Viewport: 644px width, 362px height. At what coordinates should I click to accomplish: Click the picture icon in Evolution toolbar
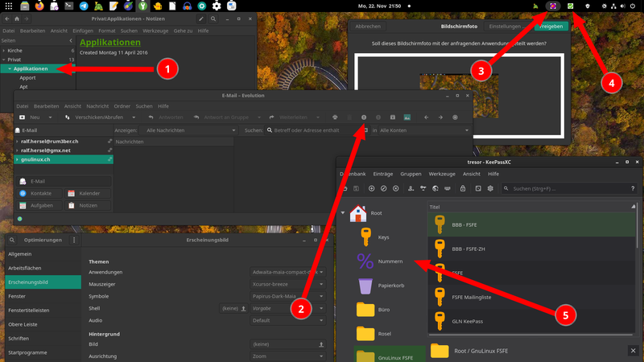click(x=407, y=117)
